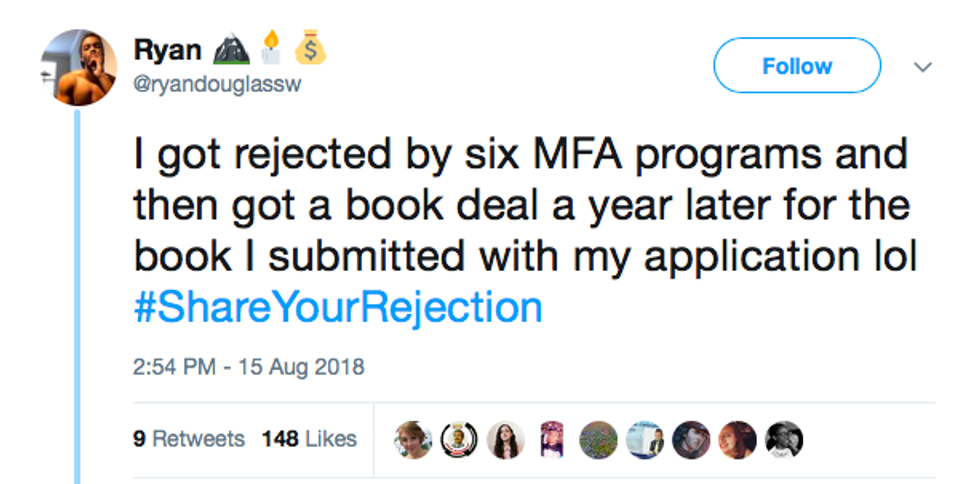This screenshot has width=980, height=484.
Task: Click the candle emoji in the name
Action: click(267, 49)
